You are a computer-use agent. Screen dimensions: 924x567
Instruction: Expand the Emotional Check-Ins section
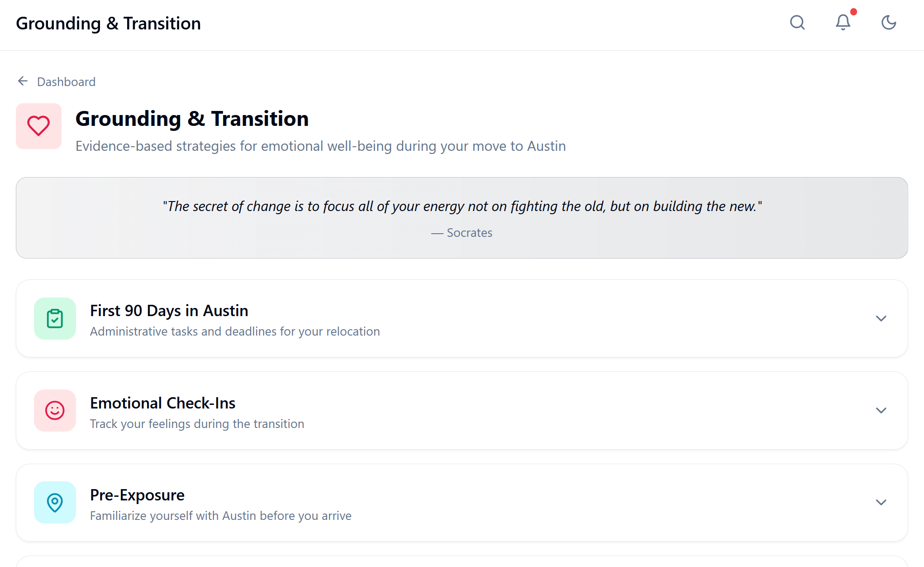pos(881,410)
